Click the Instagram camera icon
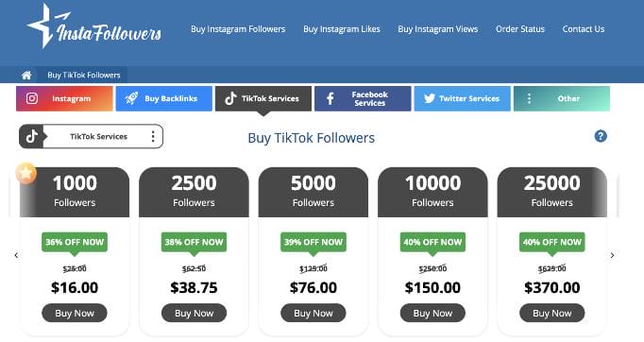Viewport: 644px width, 342px height. pos(32,98)
